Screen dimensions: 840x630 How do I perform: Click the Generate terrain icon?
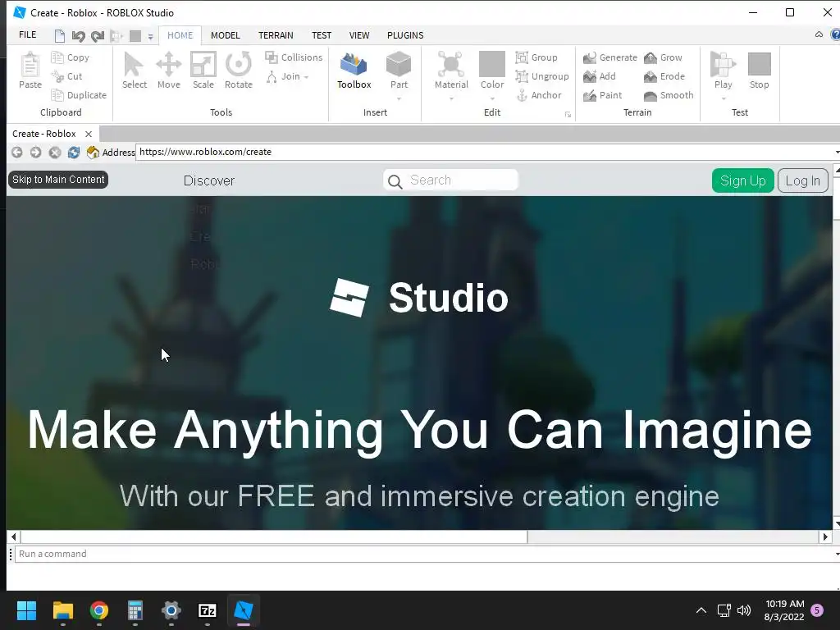tap(589, 57)
